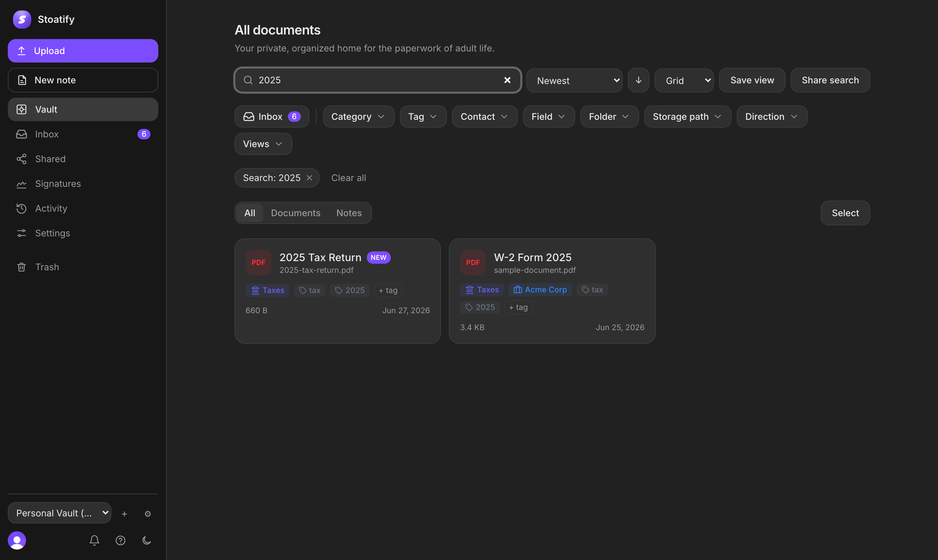
Task: Switch to the Notes tab
Action: (349, 213)
